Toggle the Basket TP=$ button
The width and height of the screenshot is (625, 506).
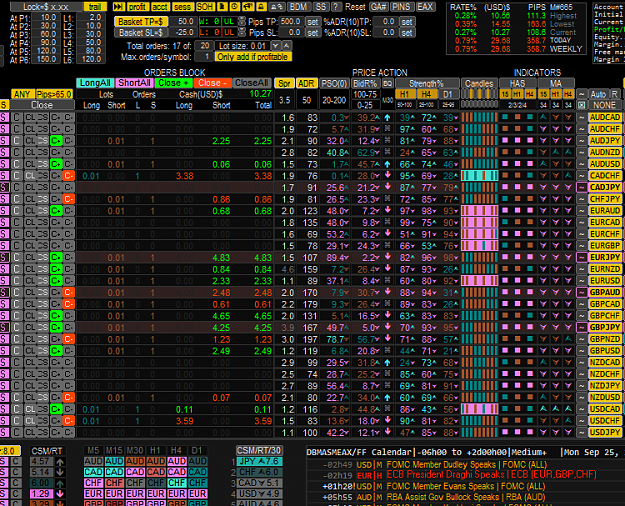tap(141, 22)
